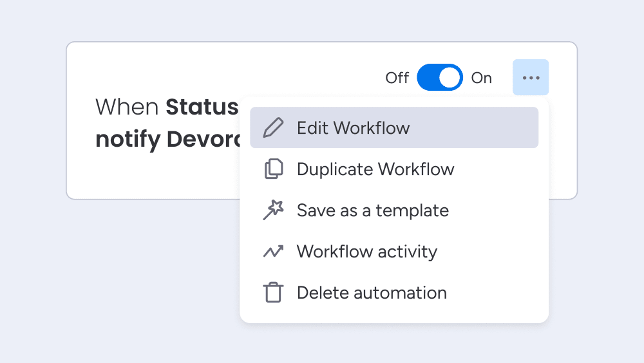
Task: Click the Off label beside the switch
Action: point(397,78)
